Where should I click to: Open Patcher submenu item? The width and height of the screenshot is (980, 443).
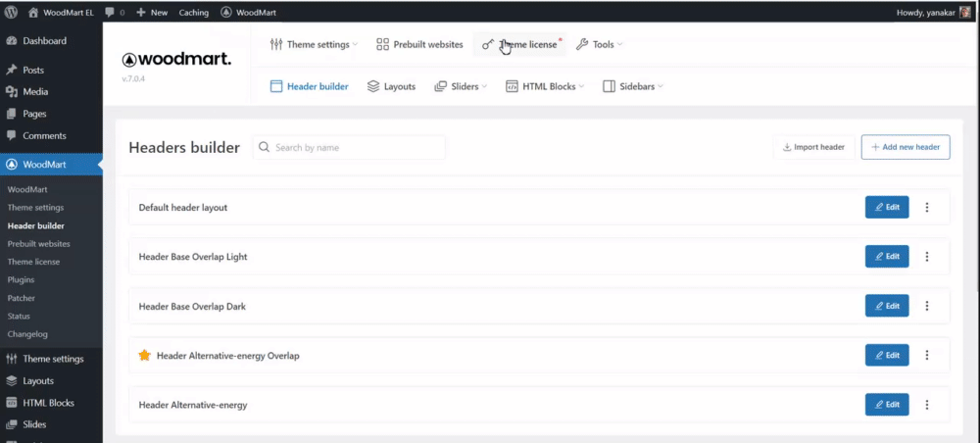point(22,298)
